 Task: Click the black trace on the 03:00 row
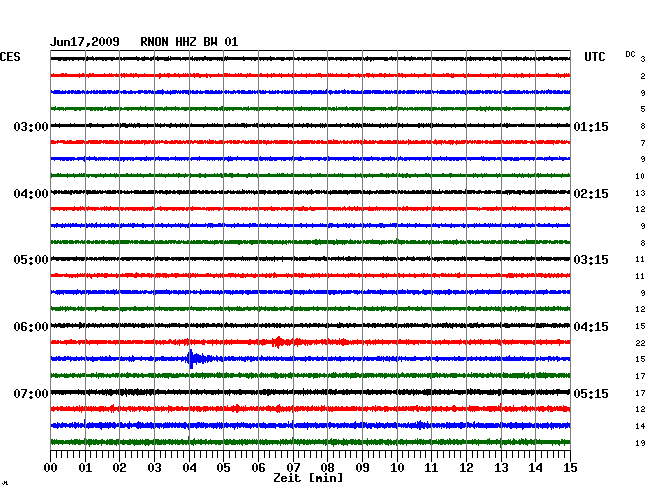(x=310, y=125)
